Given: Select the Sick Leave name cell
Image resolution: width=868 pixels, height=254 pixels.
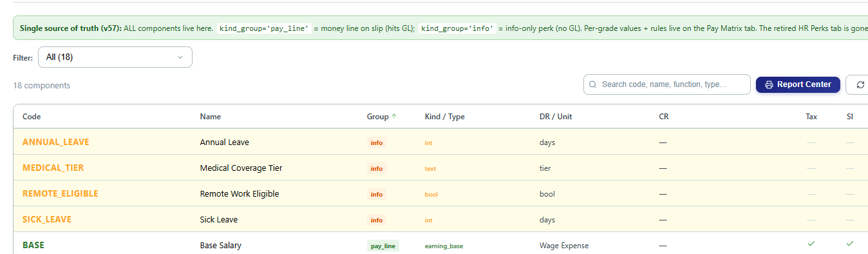Looking at the screenshot, I should coord(219,219).
